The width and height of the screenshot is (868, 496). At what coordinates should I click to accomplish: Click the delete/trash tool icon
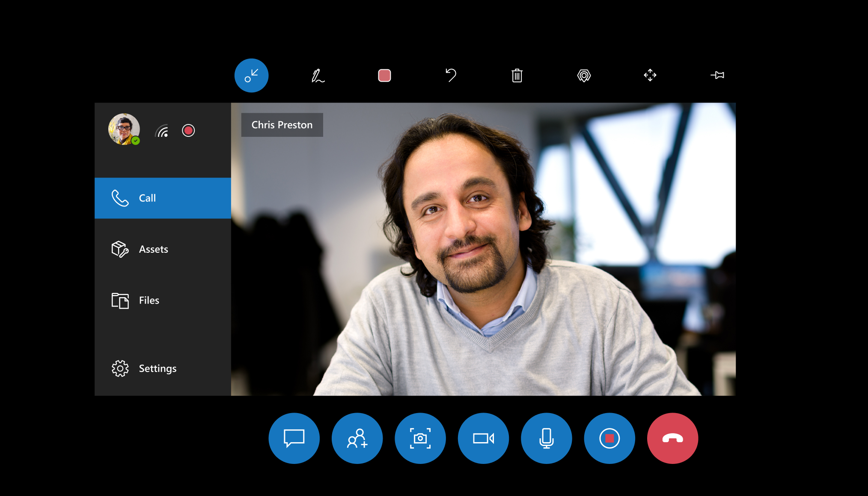click(517, 75)
